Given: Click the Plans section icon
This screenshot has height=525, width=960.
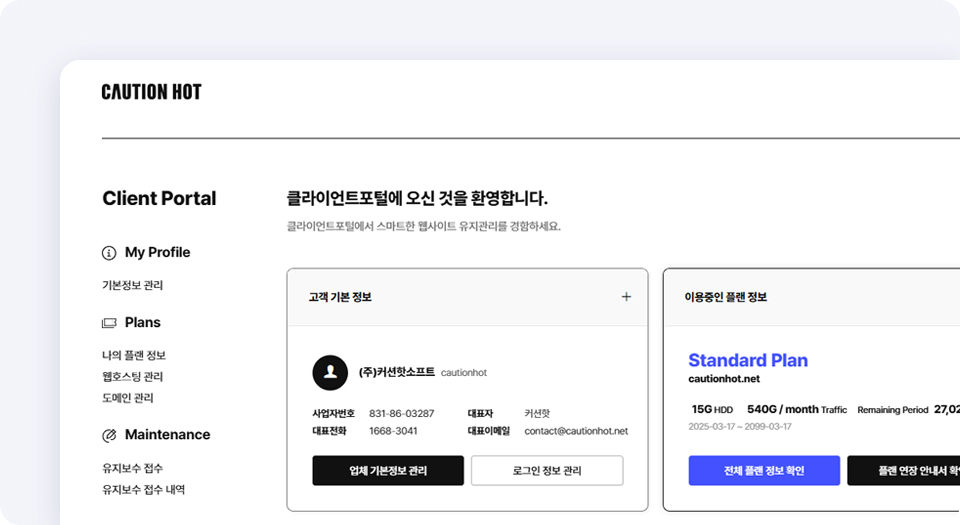Looking at the screenshot, I should 109,323.
